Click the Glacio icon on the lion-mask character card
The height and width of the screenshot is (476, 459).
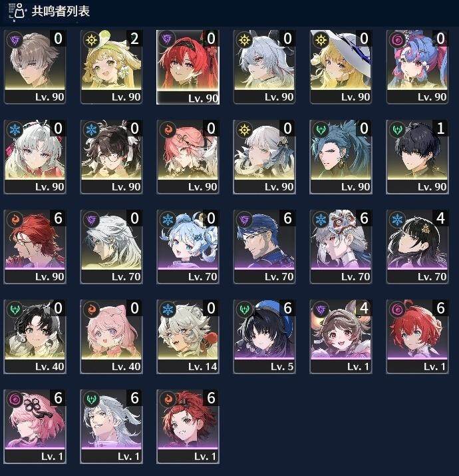tap(321, 220)
